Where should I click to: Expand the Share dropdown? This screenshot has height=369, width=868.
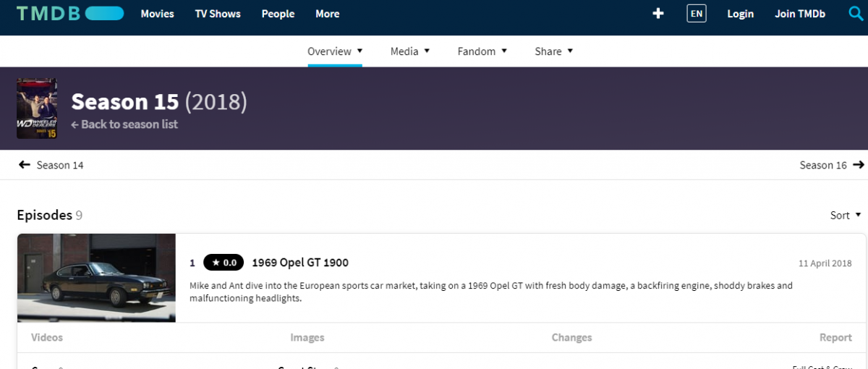pos(554,51)
